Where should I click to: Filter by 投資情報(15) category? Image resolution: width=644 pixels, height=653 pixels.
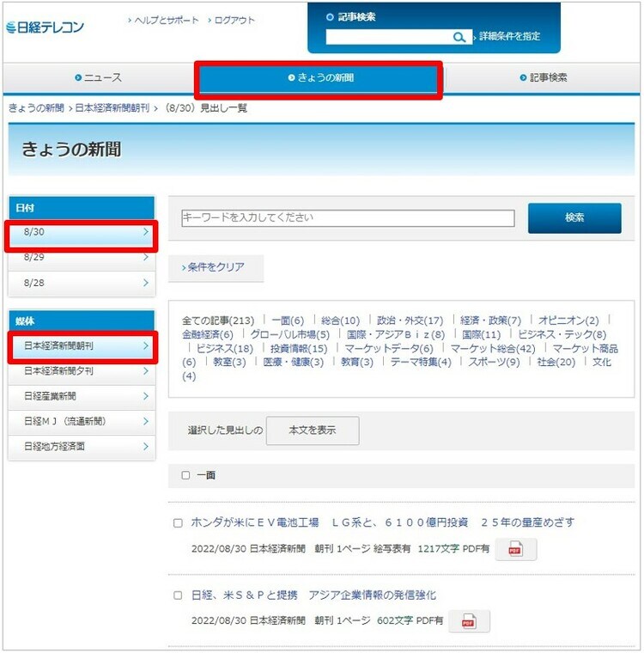point(299,349)
